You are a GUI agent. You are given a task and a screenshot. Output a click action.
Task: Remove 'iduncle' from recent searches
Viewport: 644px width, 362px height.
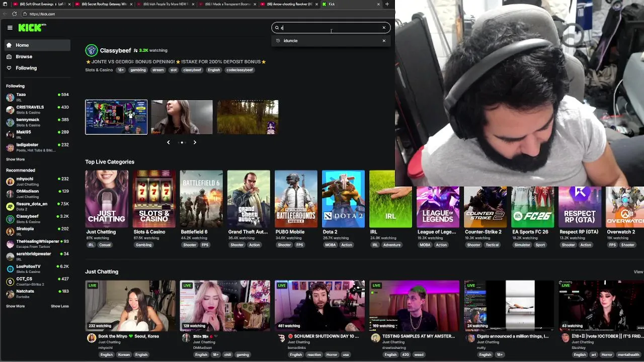coord(384,41)
